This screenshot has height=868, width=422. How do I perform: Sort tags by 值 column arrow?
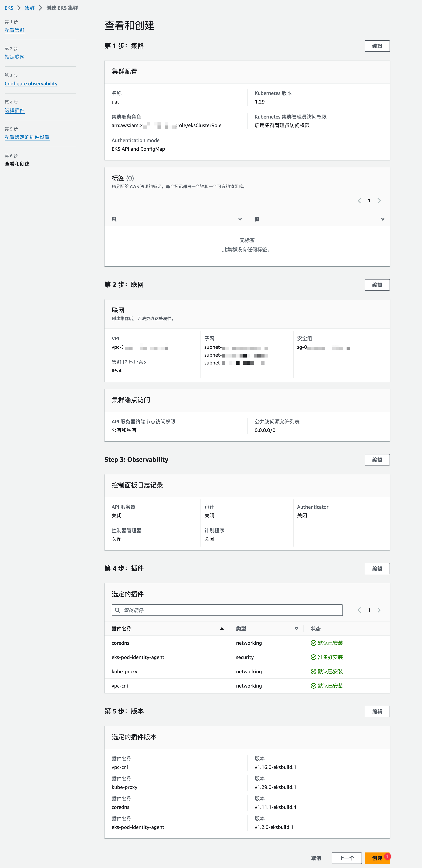[x=383, y=219]
